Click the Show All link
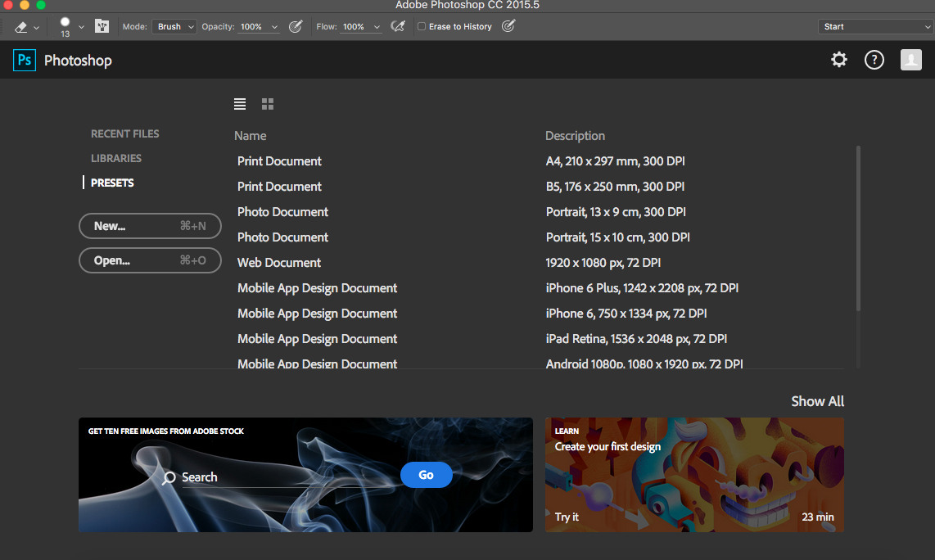The height and width of the screenshot is (560, 935). click(x=817, y=401)
